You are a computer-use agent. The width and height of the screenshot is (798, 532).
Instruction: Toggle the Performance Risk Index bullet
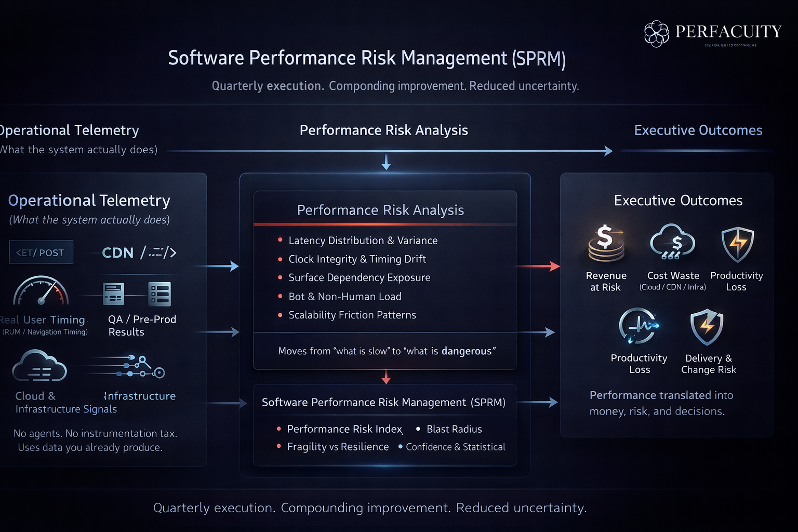click(x=278, y=429)
